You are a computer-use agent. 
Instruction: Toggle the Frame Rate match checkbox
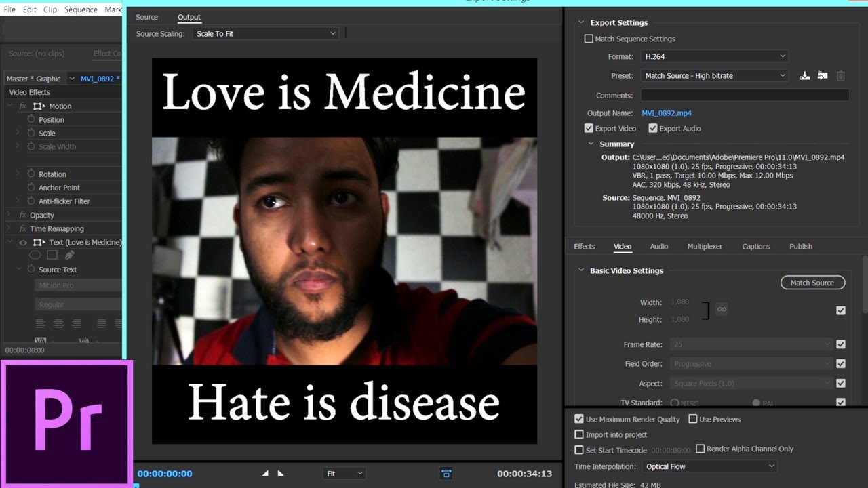841,344
